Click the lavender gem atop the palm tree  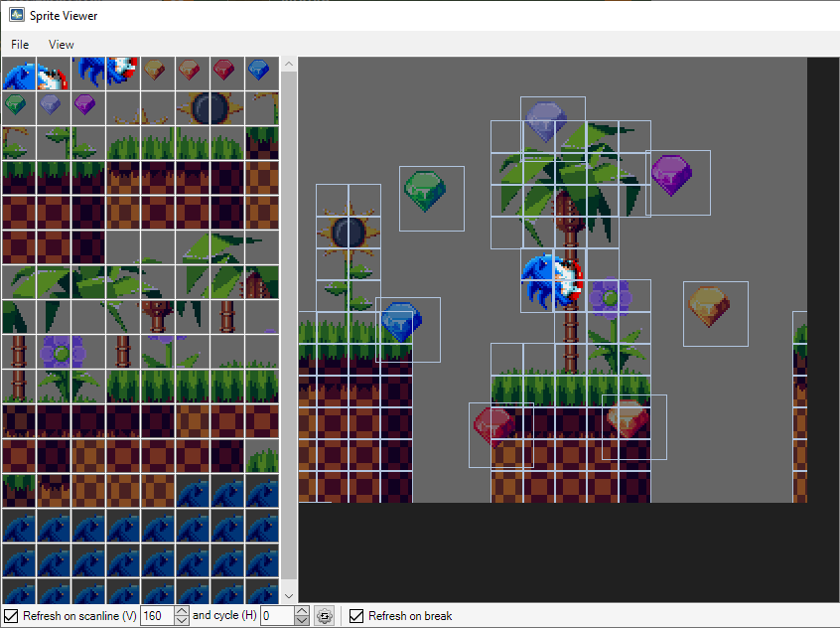pyautogui.click(x=546, y=122)
